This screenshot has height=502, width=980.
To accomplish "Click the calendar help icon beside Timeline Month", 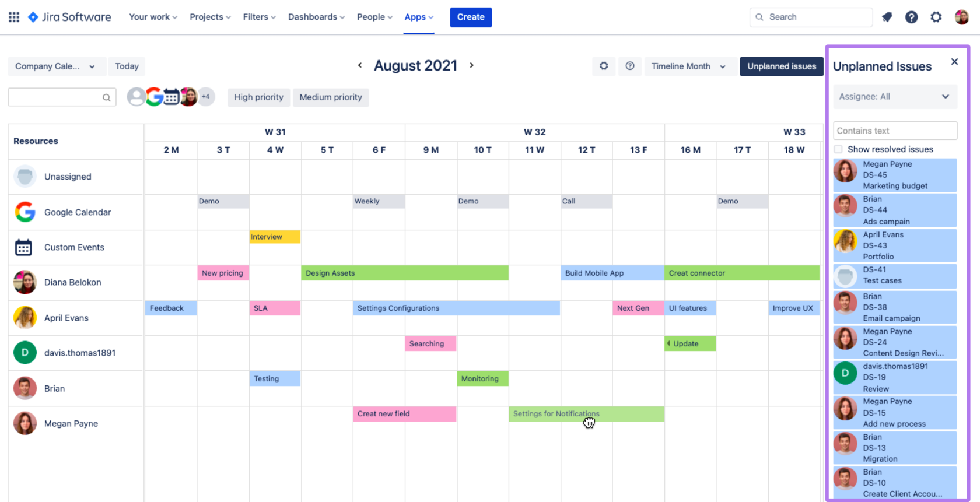I will point(630,66).
